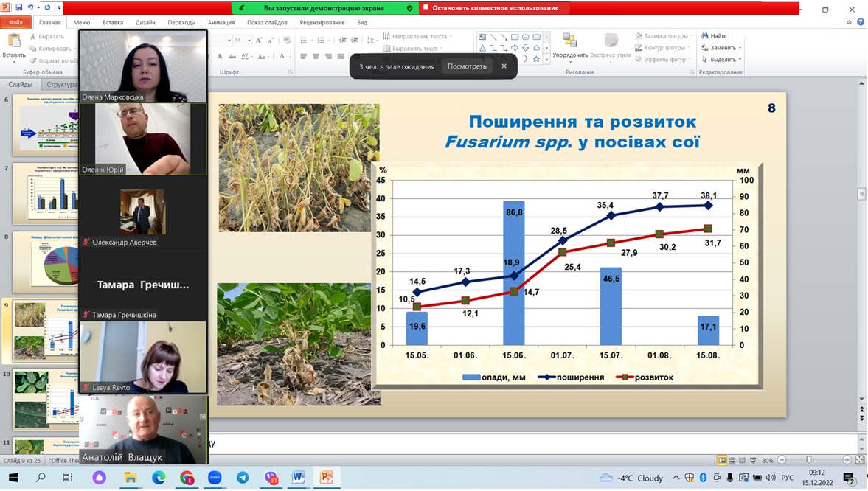868x491 pixels.
Task: Click the text shadow S icon
Action: pyautogui.click(x=220, y=56)
